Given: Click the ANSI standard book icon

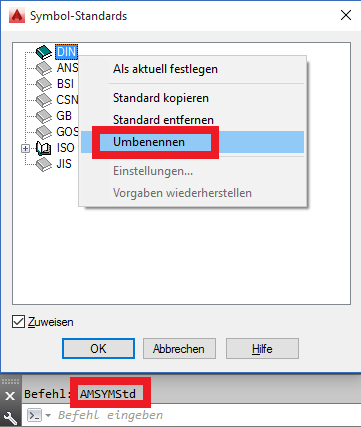Looking at the screenshot, I should click(44, 68).
